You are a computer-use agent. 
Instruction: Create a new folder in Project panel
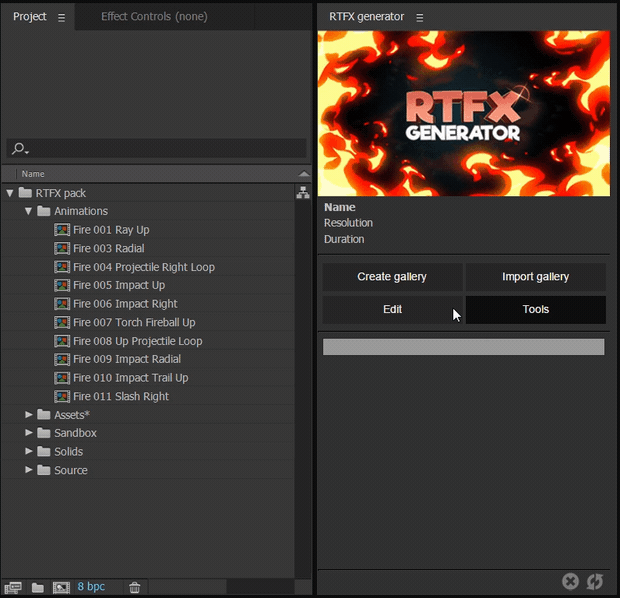point(37,587)
